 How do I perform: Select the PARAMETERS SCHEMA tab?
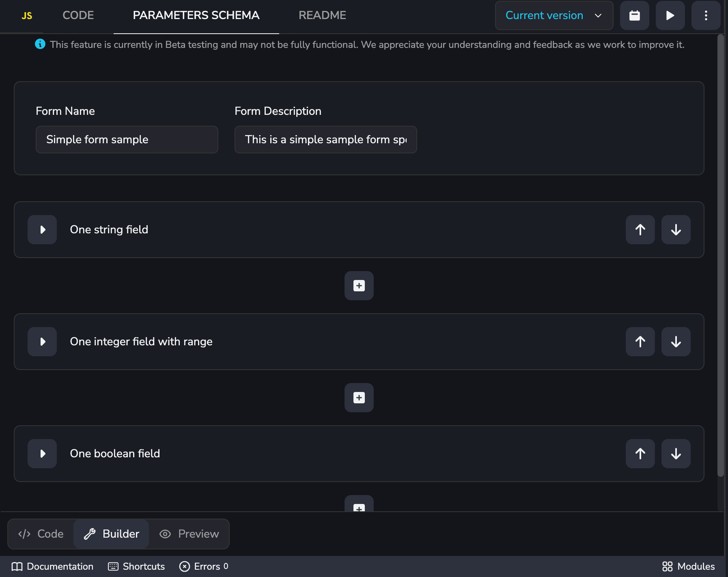[196, 15]
